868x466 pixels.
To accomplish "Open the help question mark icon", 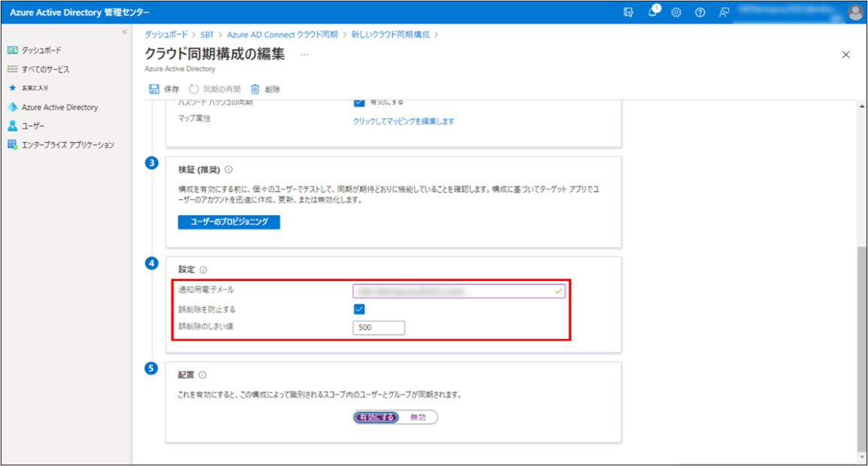I will 700,12.
